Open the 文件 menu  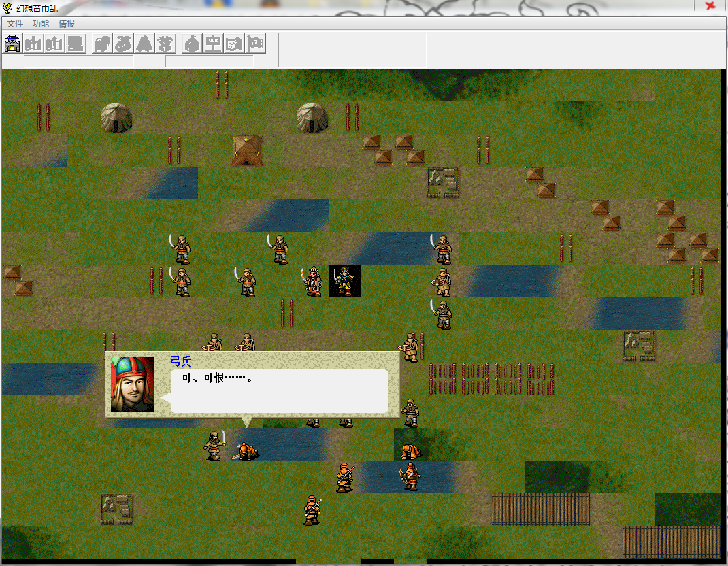[14, 24]
